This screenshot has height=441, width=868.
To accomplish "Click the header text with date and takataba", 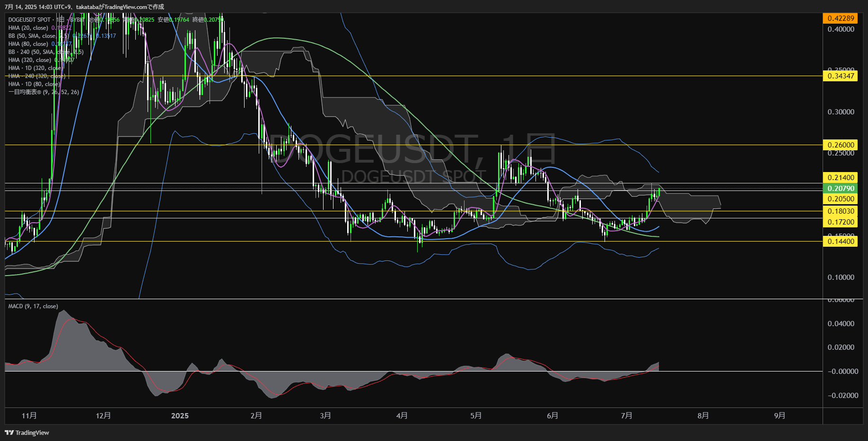I will click(x=85, y=7).
